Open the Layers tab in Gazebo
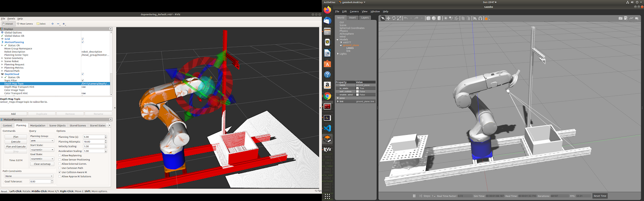The width and height of the screenshot is (644, 201). click(365, 18)
